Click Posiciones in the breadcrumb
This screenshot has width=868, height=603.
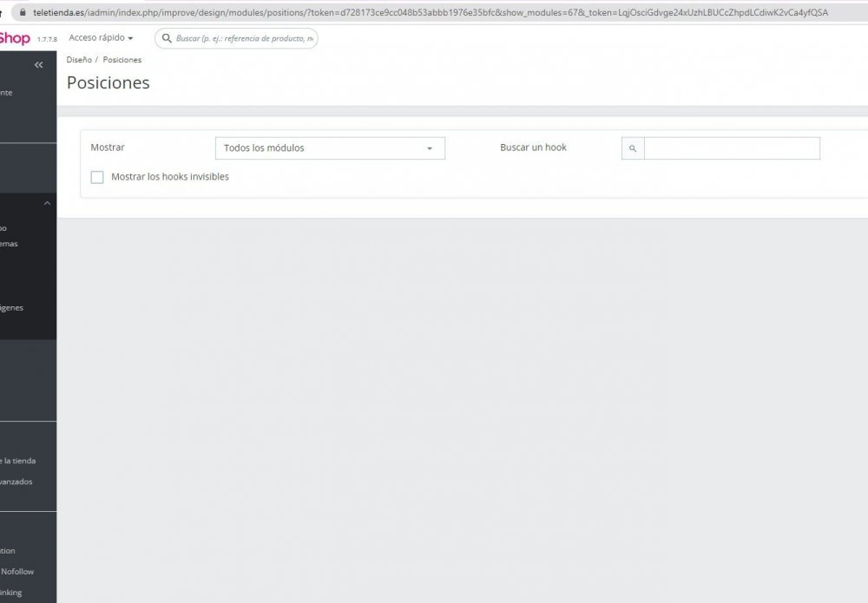(122, 59)
